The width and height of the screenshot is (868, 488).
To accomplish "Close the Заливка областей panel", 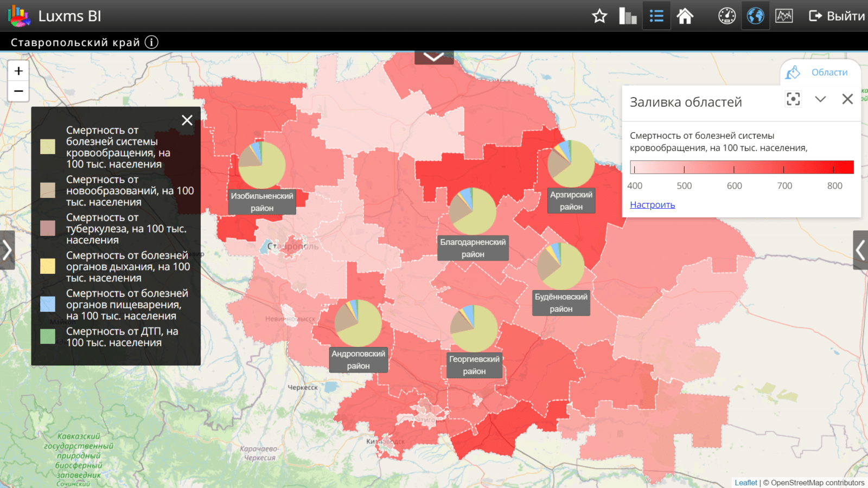I will click(847, 99).
